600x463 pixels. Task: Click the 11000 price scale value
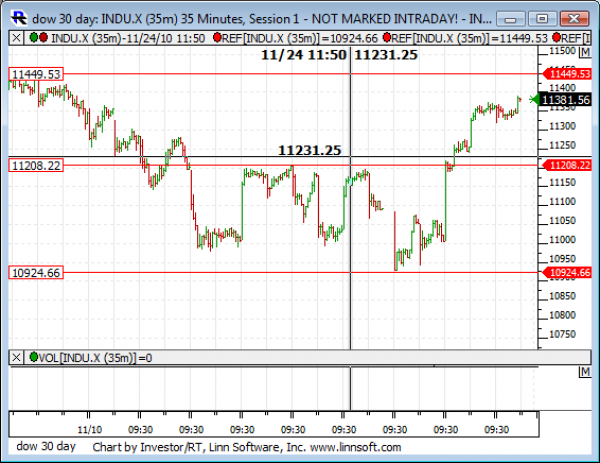pyautogui.click(x=562, y=240)
